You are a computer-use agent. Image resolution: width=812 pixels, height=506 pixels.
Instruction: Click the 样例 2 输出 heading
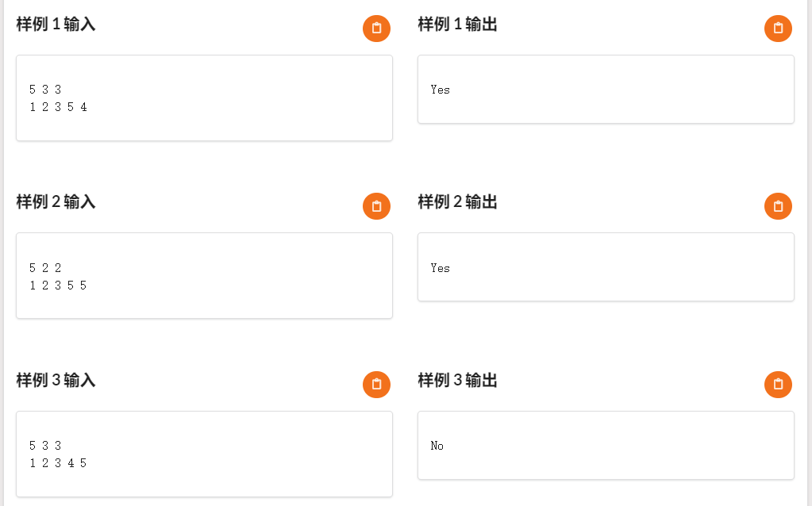[x=457, y=201]
